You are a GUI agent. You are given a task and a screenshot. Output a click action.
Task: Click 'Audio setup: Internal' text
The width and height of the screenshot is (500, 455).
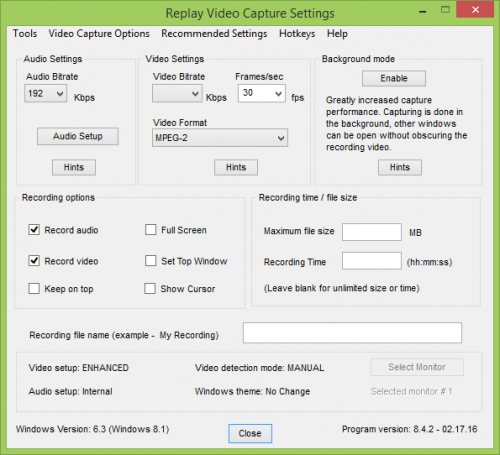[71, 391]
